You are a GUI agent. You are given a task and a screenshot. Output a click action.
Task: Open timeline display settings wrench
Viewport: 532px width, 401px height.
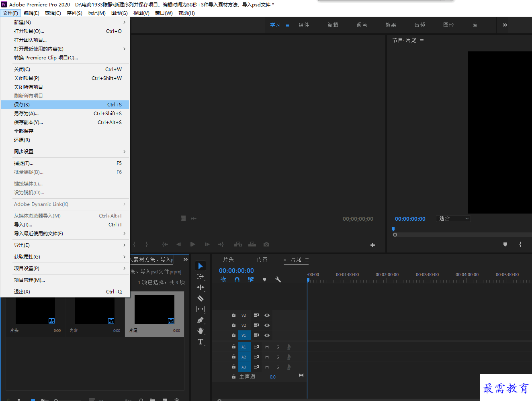tap(278, 279)
